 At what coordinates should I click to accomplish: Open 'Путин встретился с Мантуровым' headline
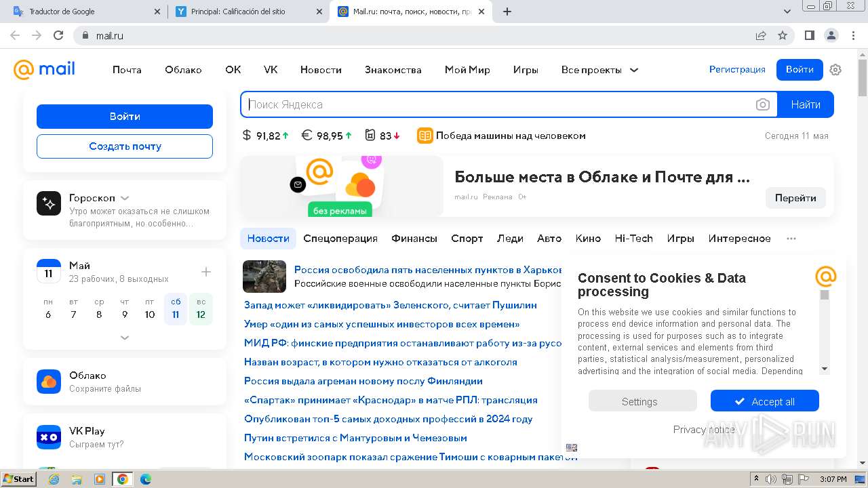tap(355, 438)
